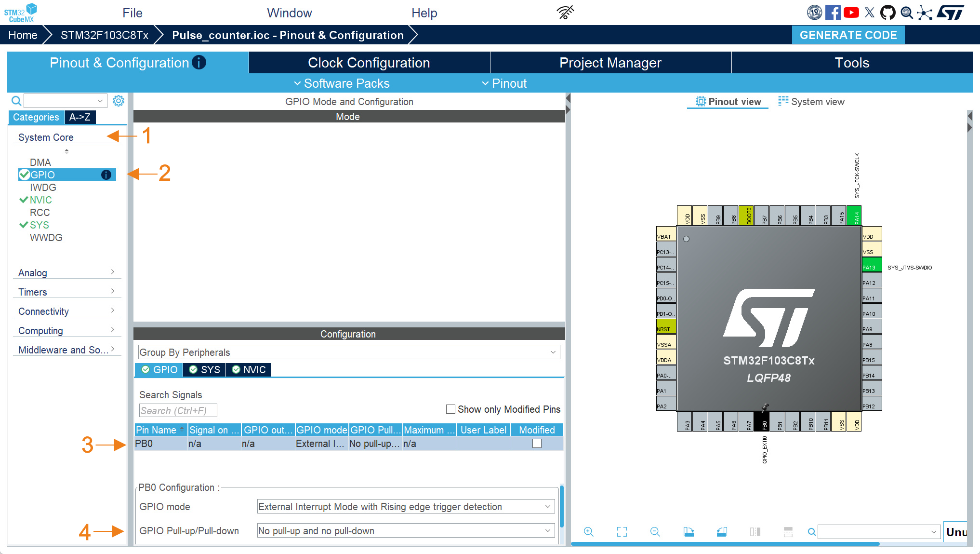Open the Software Packs dropdown
The width and height of the screenshot is (980, 554).
(342, 83)
